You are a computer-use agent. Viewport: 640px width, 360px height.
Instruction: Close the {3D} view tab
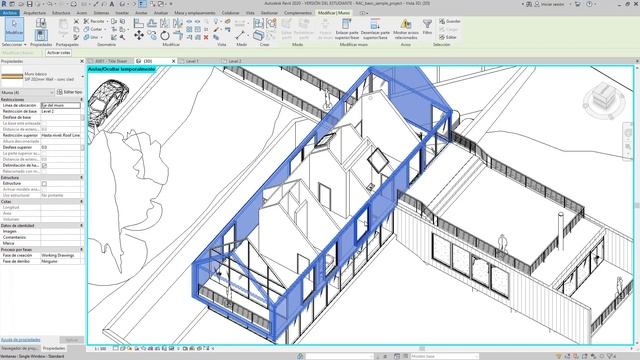click(x=173, y=61)
